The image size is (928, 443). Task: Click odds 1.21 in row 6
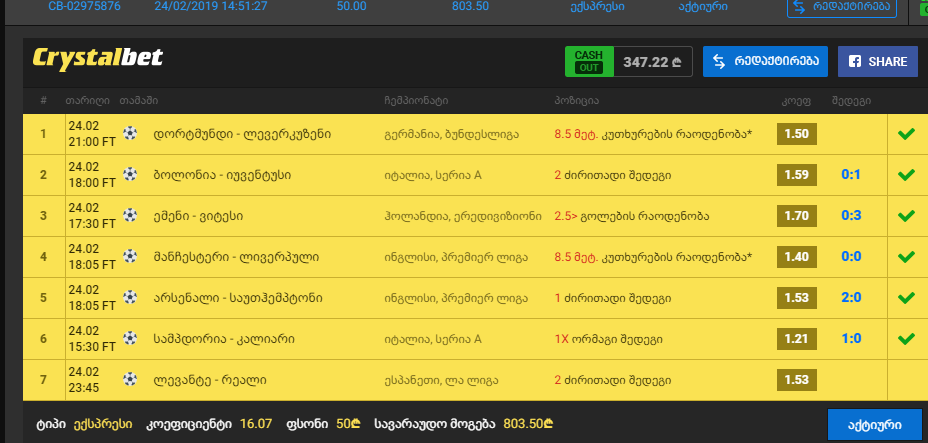tap(797, 339)
